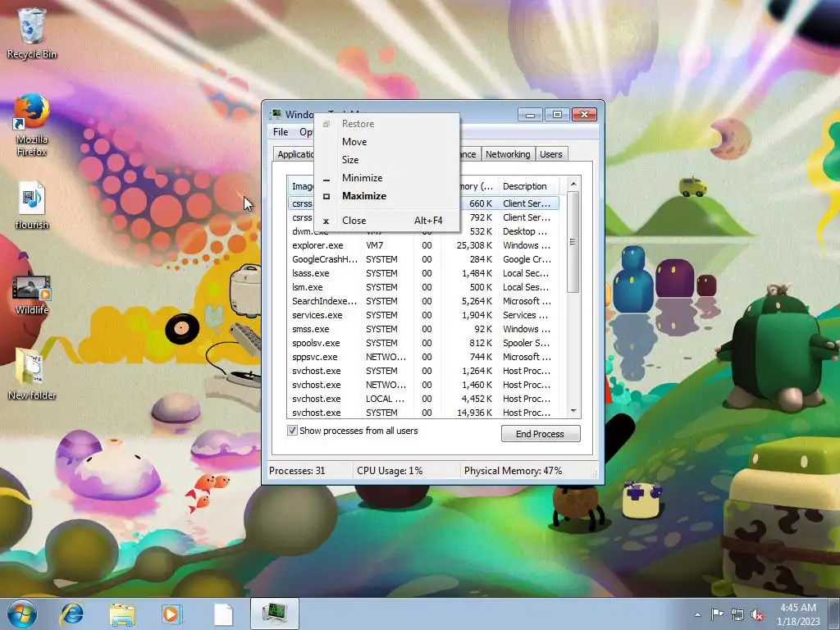The image size is (840, 630).
Task: Select the Wildlife video desktop icon
Action: point(32,294)
